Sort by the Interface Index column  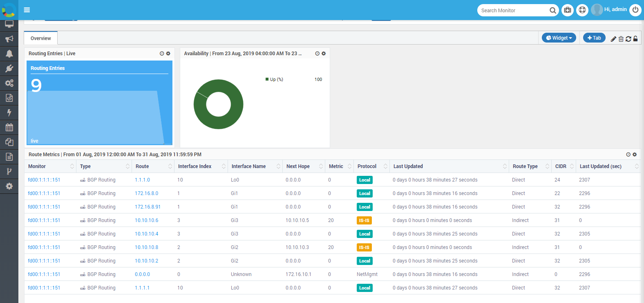[x=201, y=166]
